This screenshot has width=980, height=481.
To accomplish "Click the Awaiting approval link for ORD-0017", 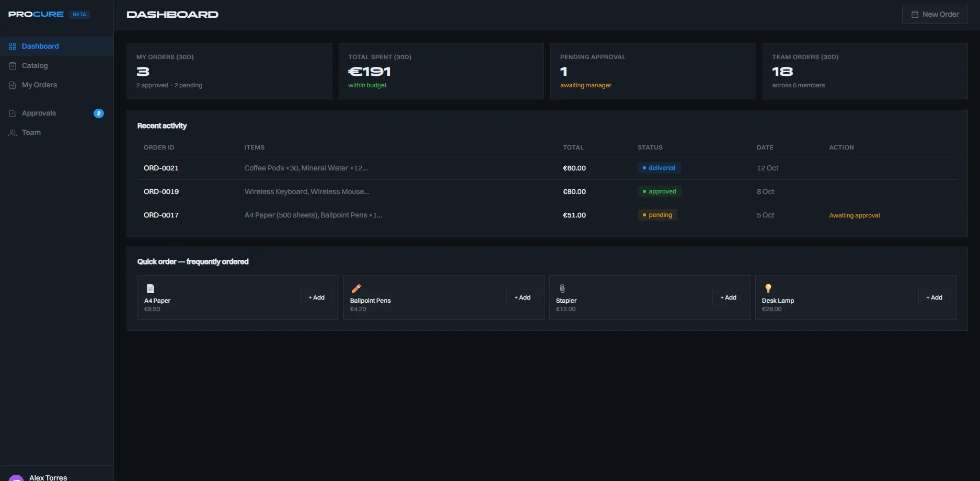I will click(x=855, y=215).
